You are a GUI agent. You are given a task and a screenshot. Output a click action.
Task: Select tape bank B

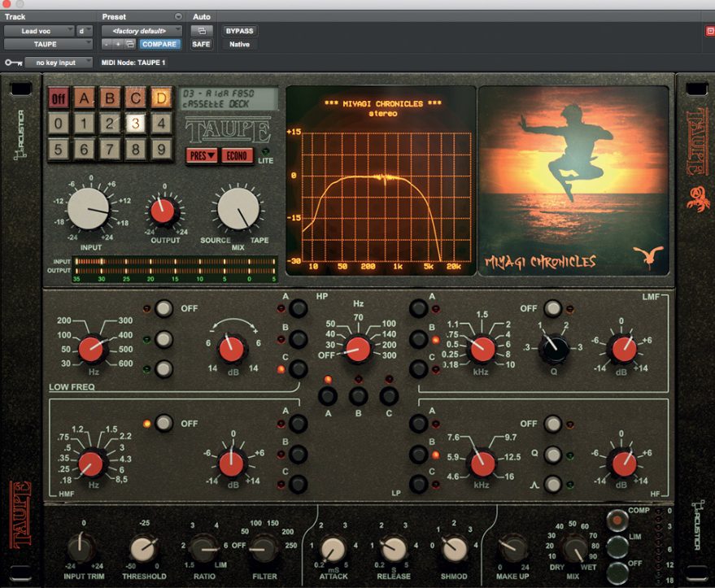tap(110, 98)
